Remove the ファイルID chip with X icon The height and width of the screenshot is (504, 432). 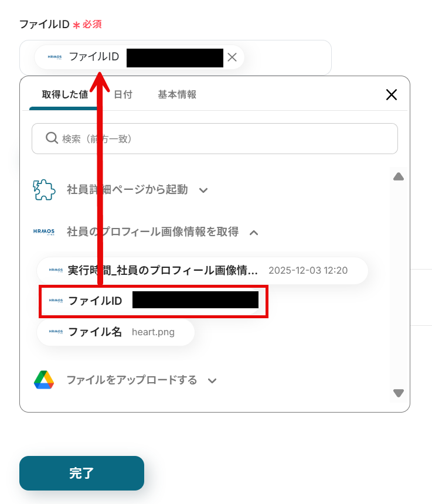pos(232,57)
